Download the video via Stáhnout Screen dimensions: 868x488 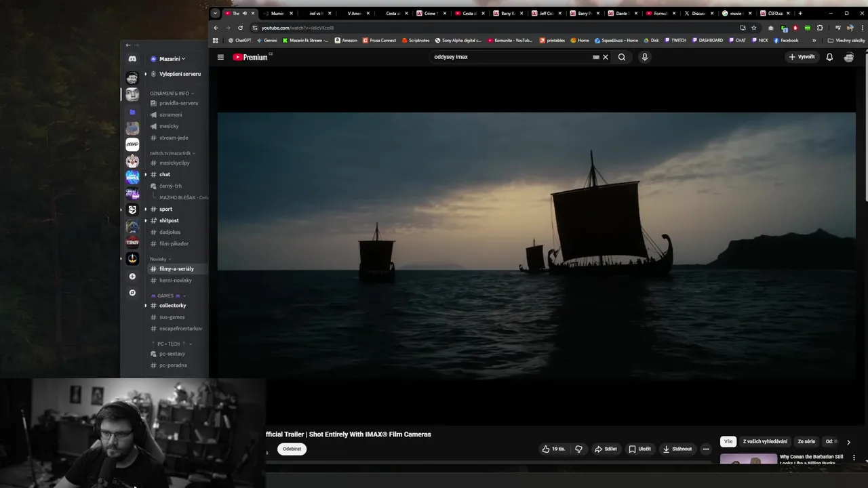coord(677,449)
